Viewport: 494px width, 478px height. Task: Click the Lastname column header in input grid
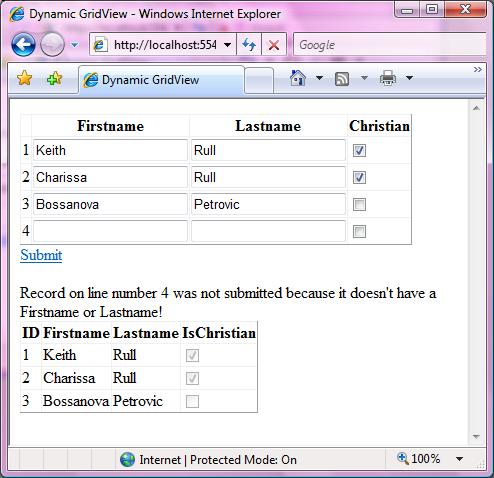pos(268,126)
